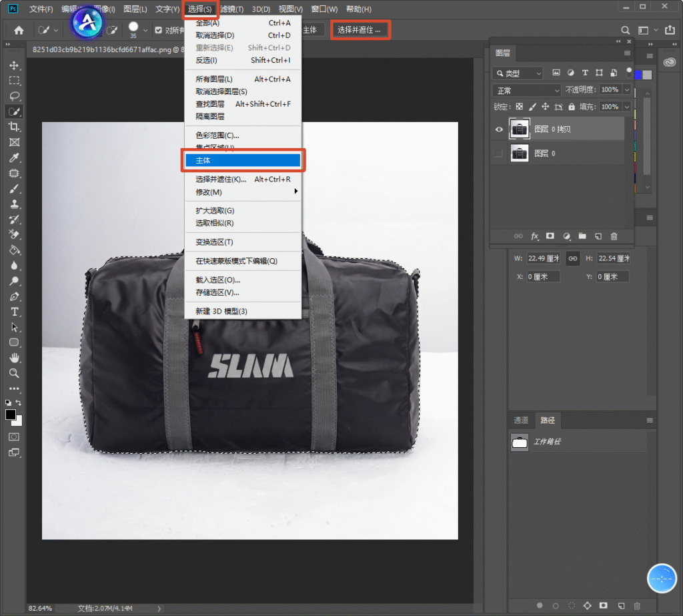Image resolution: width=683 pixels, height=616 pixels.
Task: Create new group folder in Layers panel
Action: click(582, 236)
